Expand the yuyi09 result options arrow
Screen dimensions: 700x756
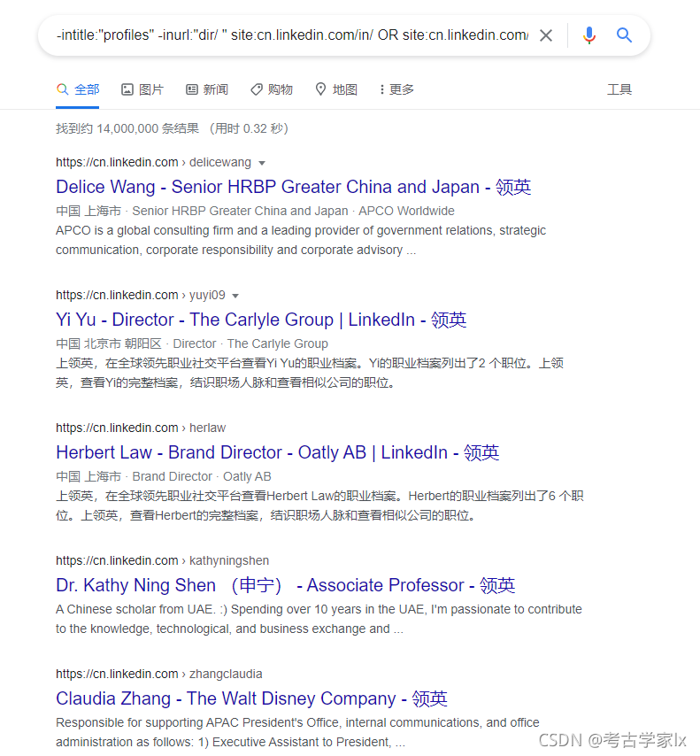(x=235, y=296)
